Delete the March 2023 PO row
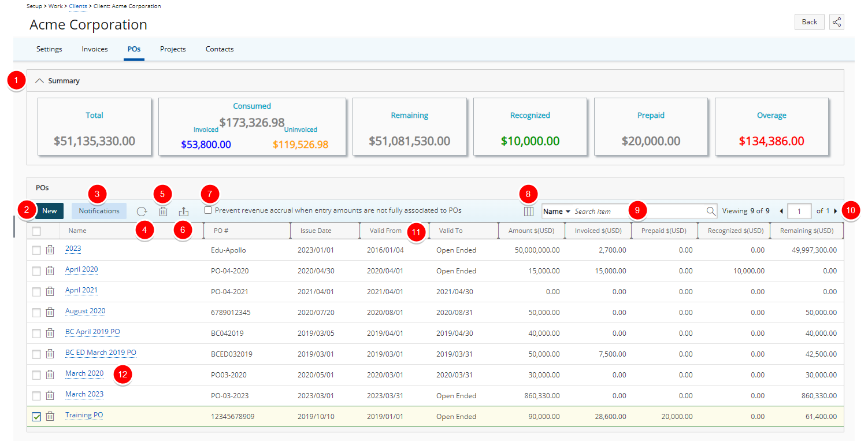This screenshot has width=868, height=441. click(50, 395)
